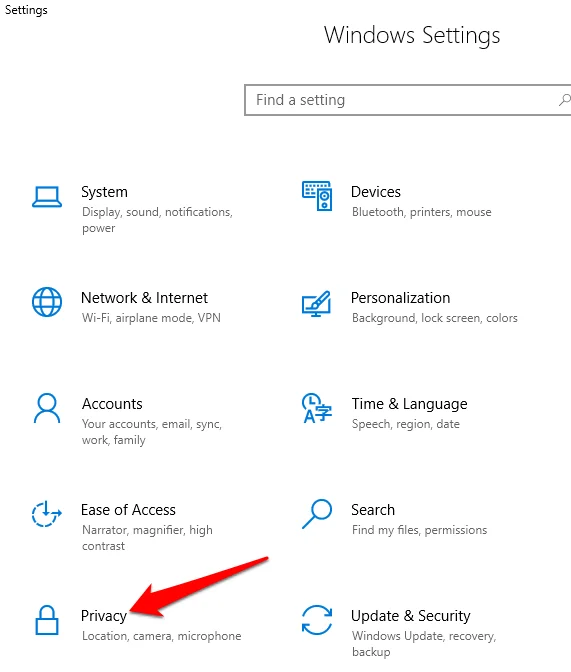Screen dimensions: 571x672
Task: Open Accounts settings title
Action: (112, 404)
